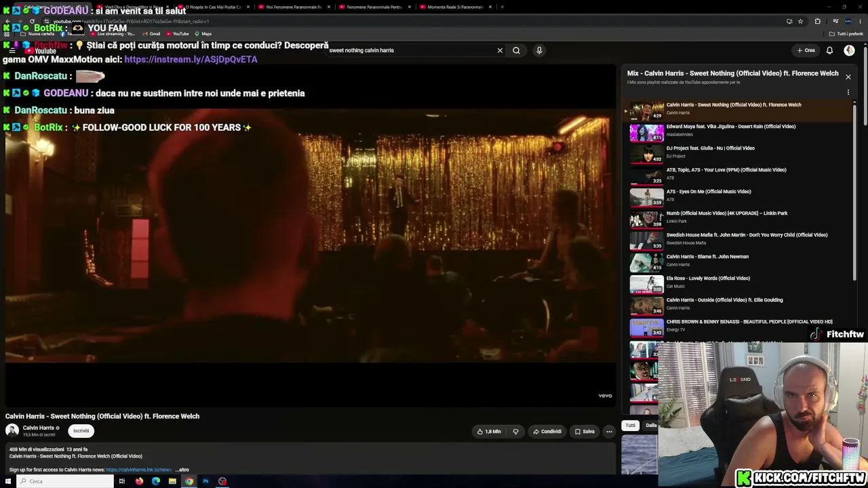Switch to 'Momente Reale Si Paranormale' tab
The width and height of the screenshot is (868, 488).
(455, 7)
